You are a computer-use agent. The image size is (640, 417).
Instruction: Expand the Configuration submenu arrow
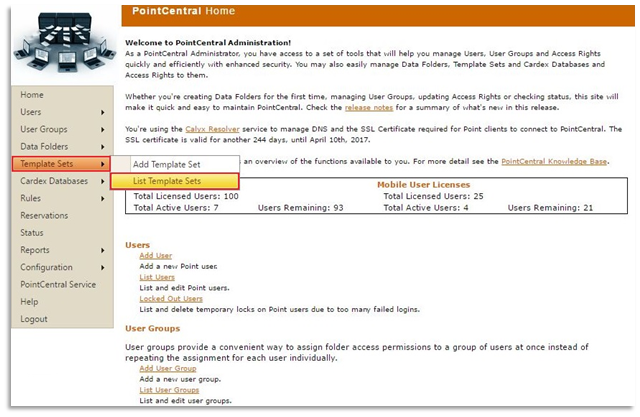(x=102, y=268)
